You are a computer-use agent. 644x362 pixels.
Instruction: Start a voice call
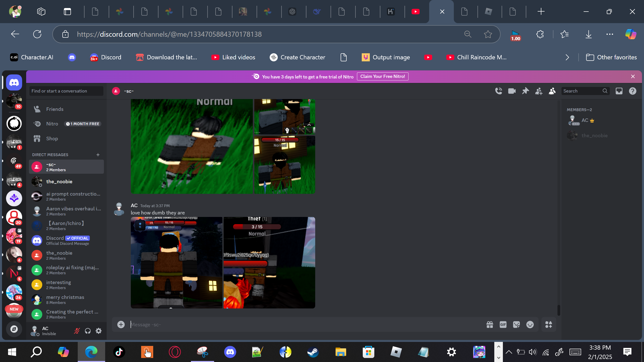pyautogui.click(x=498, y=91)
